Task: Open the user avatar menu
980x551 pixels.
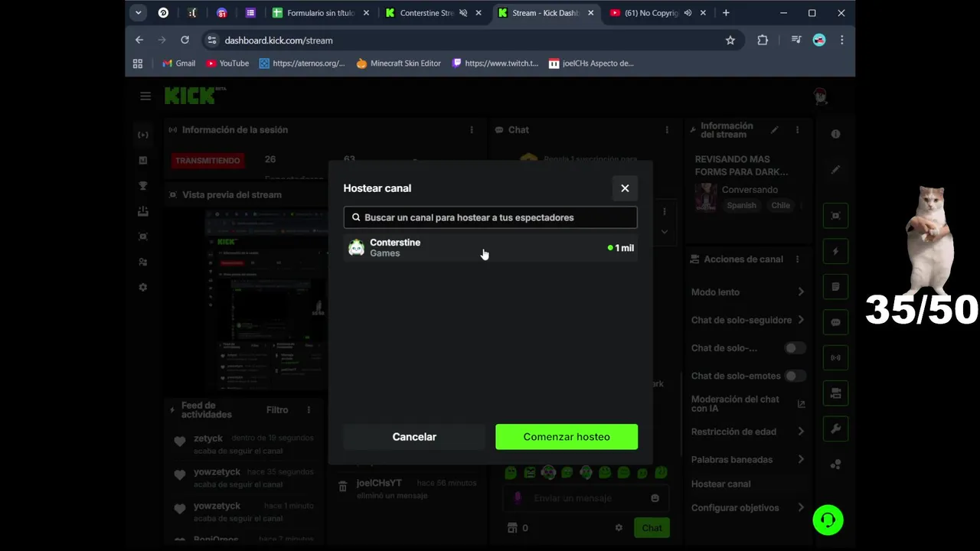Action: [820, 96]
